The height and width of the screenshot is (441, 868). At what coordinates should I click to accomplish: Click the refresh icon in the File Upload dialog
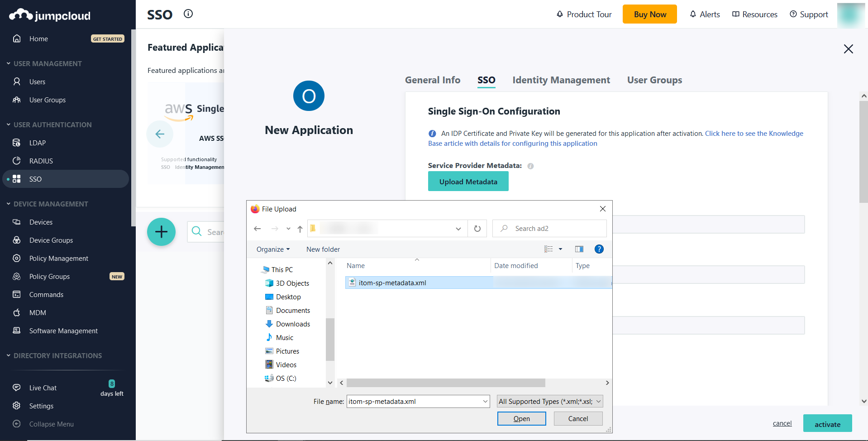[x=477, y=229]
